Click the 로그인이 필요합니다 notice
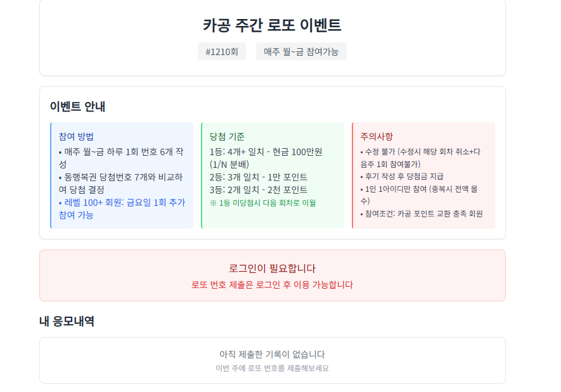Image resolution: width=561 pixels, height=392 pixels. pos(272,268)
